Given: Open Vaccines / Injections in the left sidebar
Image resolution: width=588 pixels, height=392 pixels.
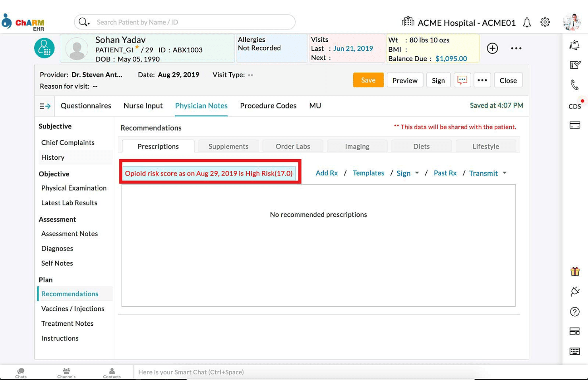Looking at the screenshot, I should coord(73,309).
